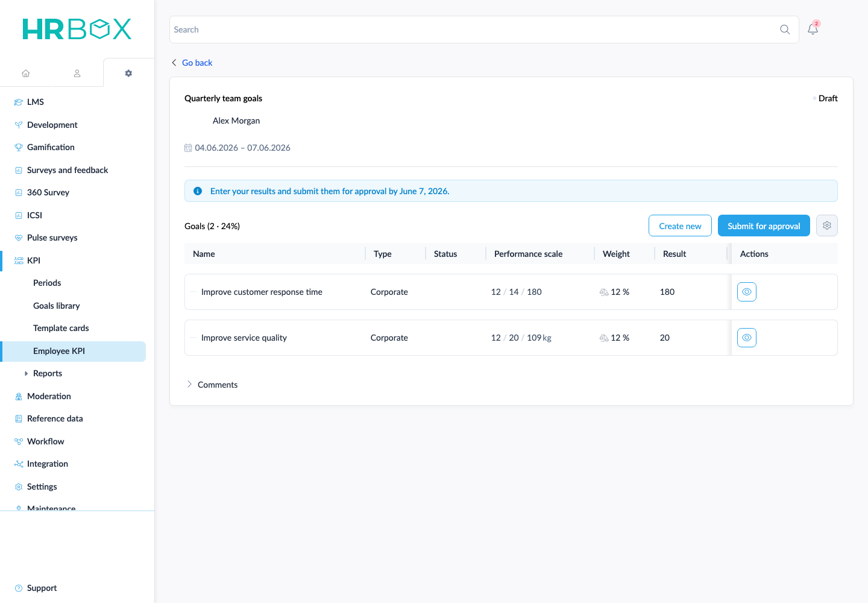Open Reference data

(55, 418)
